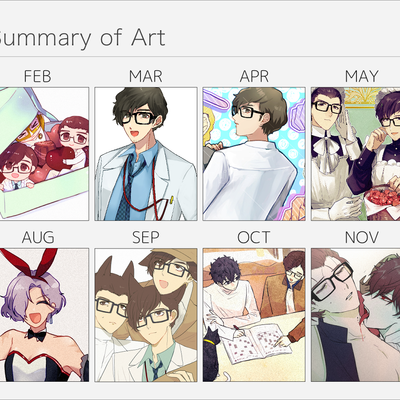This screenshot has width=400, height=400.
Task: Click the MAY month label
Action: (362, 76)
